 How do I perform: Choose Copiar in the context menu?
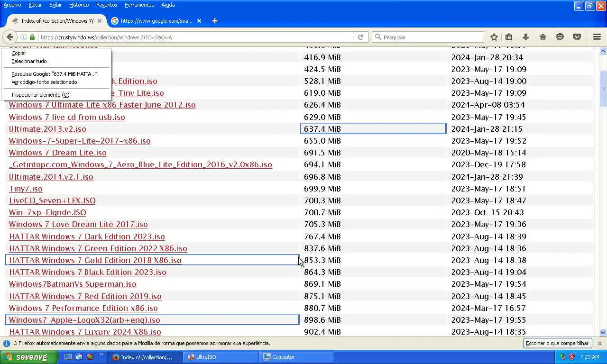coord(56,53)
